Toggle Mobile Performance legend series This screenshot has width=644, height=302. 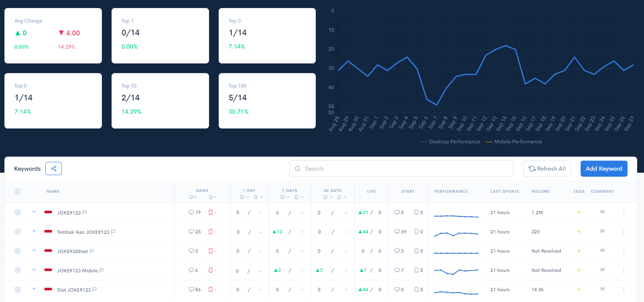click(514, 142)
